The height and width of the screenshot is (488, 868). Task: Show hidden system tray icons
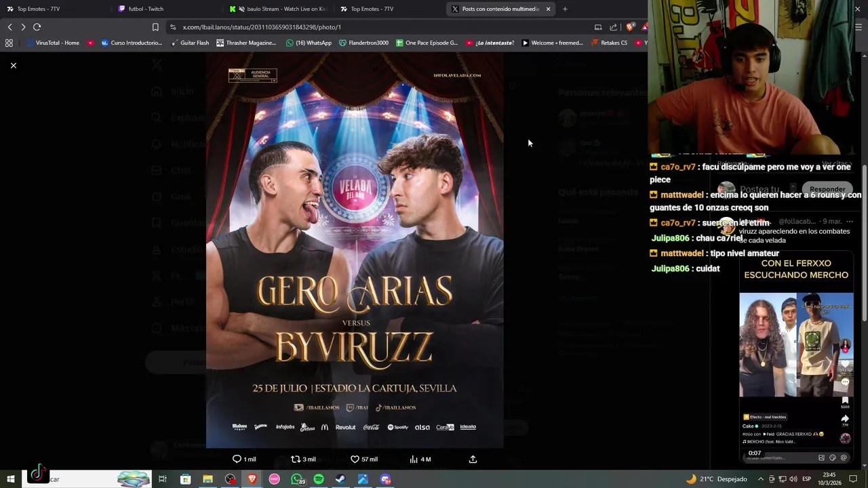coord(760,479)
